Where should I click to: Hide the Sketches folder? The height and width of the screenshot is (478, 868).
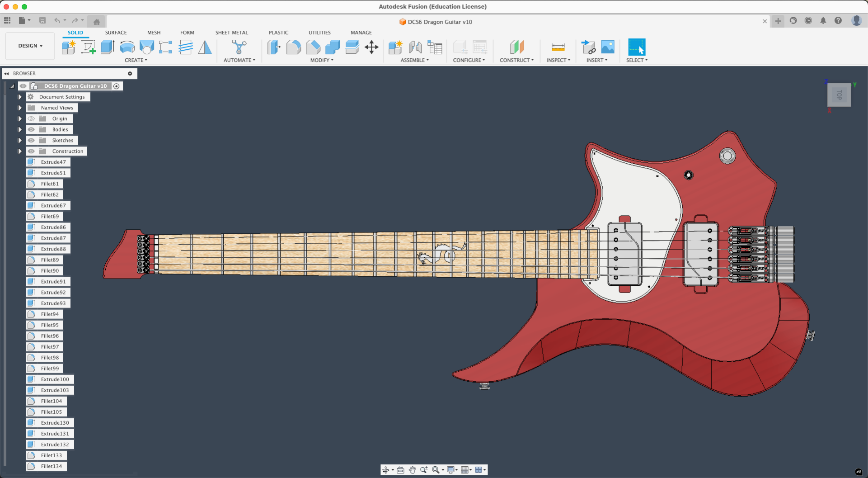coord(31,140)
